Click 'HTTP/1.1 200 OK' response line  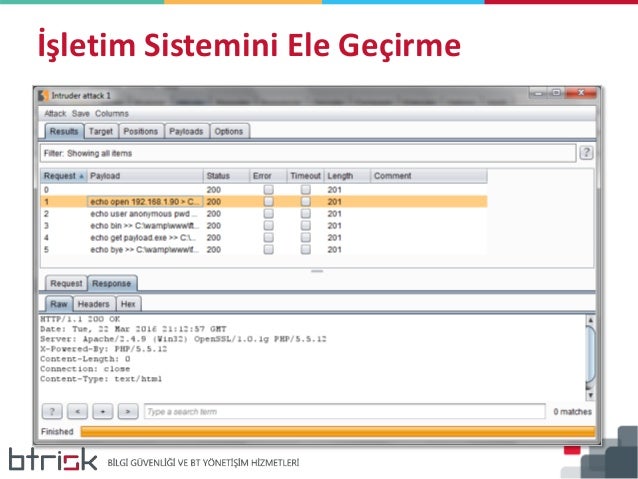[80, 319]
